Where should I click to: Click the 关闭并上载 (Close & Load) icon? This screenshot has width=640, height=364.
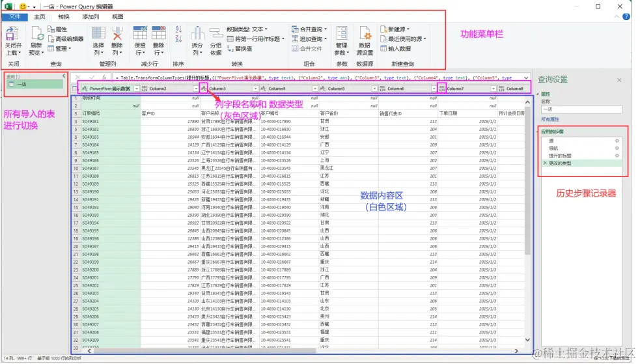13,35
